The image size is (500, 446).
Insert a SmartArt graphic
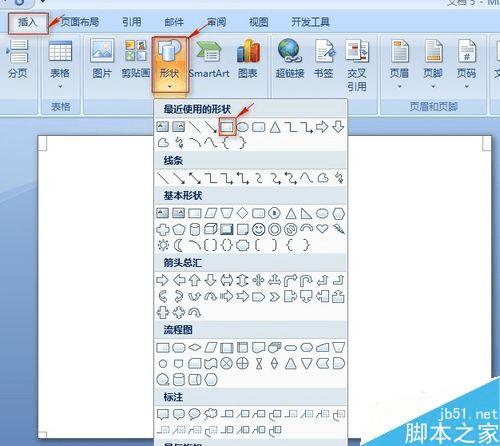pos(209,59)
